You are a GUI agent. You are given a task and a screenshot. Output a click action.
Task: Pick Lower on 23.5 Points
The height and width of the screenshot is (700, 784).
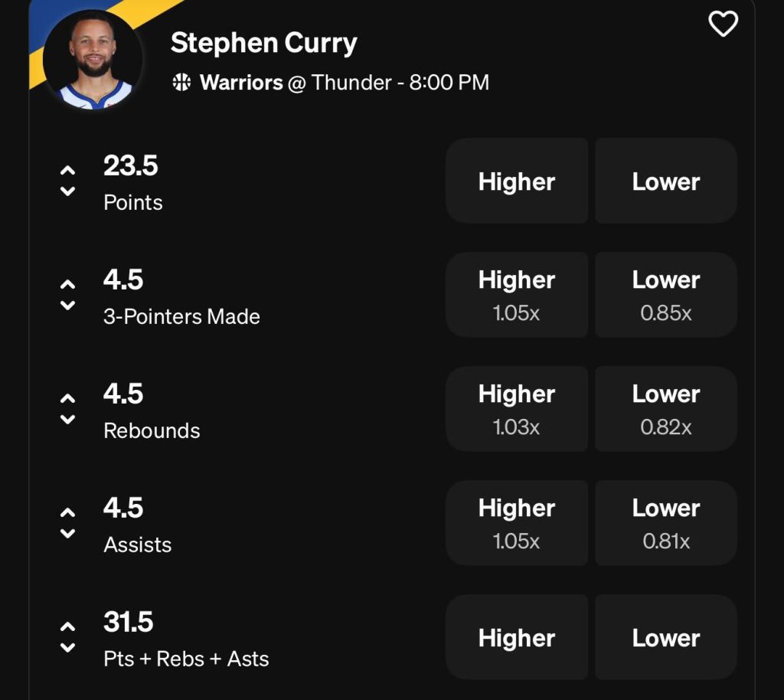[665, 181]
